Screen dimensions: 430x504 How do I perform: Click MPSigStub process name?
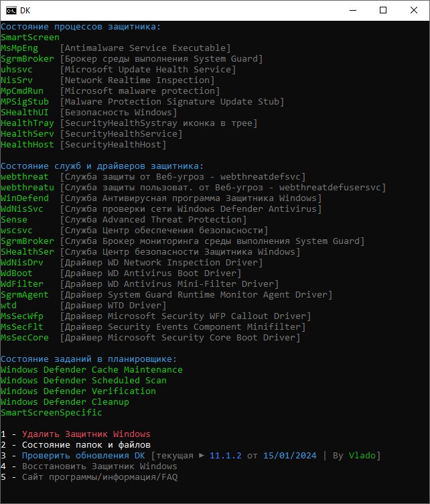pyautogui.click(x=25, y=102)
